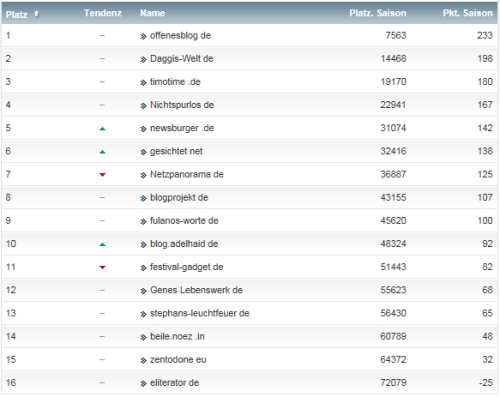Sort by the Pkt. Saison column header
The image size is (500, 397).
[x=467, y=13]
